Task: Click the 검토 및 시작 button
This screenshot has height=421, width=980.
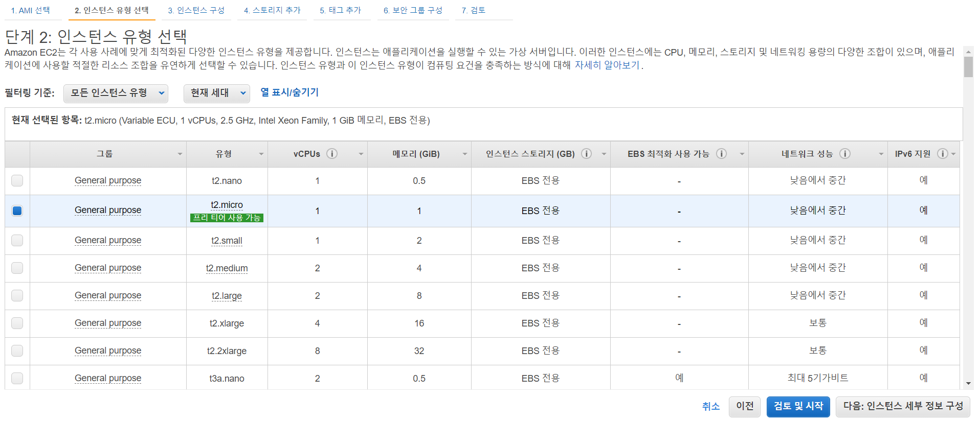Action: [x=798, y=407]
